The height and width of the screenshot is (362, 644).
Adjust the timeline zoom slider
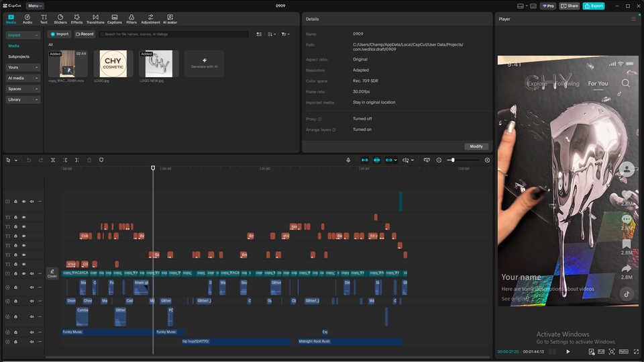(x=453, y=160)
